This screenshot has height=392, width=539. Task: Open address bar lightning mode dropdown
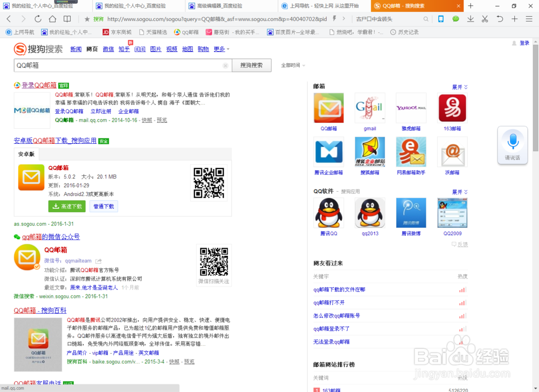point(334,19)
